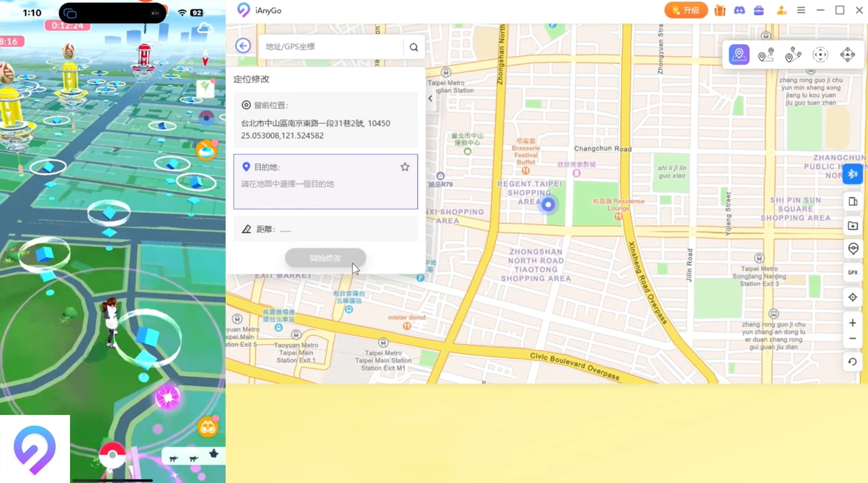Screen dimensions: 868x483
Task: Tap the Pokeball main menu button
Action: (112, 456)
